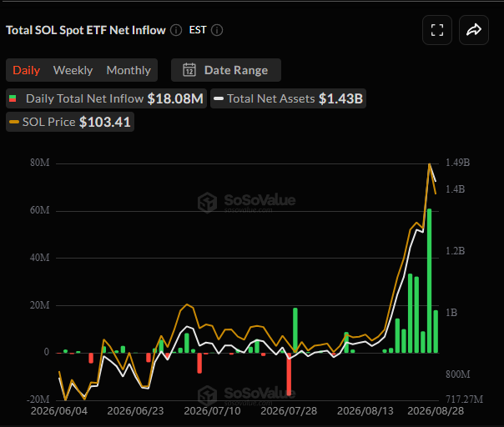Click the 1.49B right axis label
This screenshot has height=427, width=504.
pos(458,163)
